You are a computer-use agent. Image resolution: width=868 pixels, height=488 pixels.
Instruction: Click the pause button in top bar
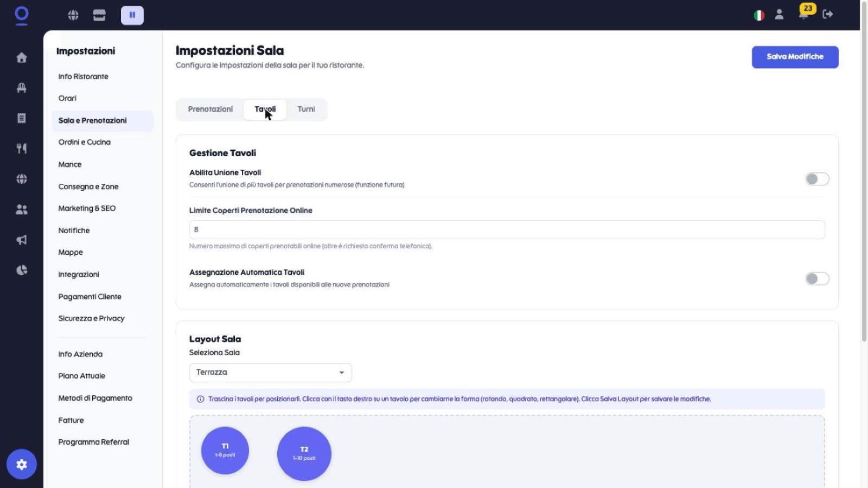click(x=132, y=15)
